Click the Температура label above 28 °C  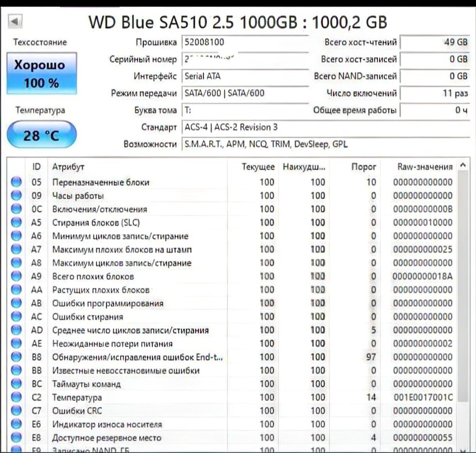(40, 110)
